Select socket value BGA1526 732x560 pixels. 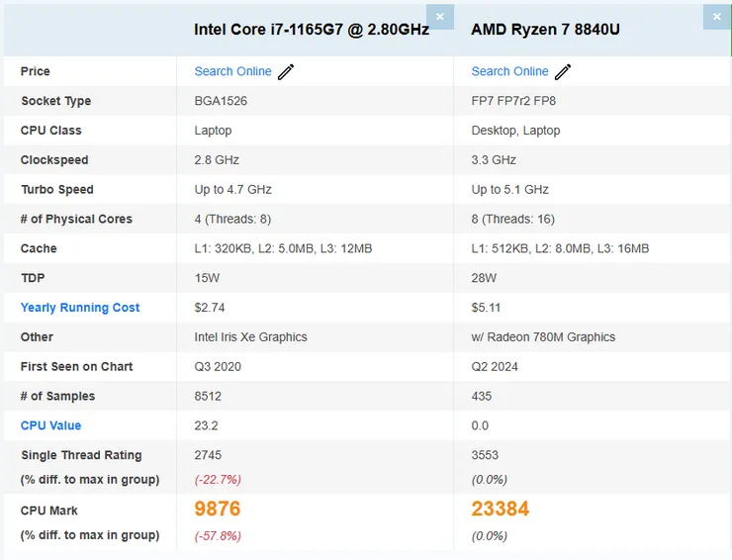(221, 101)
